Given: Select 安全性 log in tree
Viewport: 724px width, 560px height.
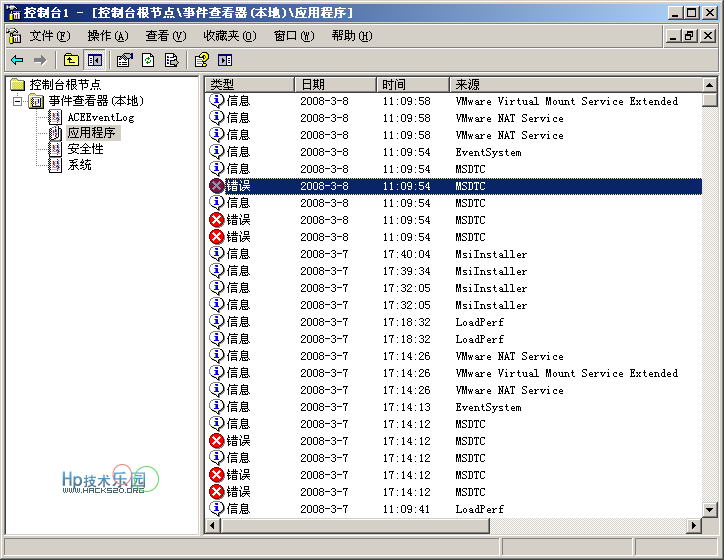Looking at the screenshot, I should tap(85, 149).
